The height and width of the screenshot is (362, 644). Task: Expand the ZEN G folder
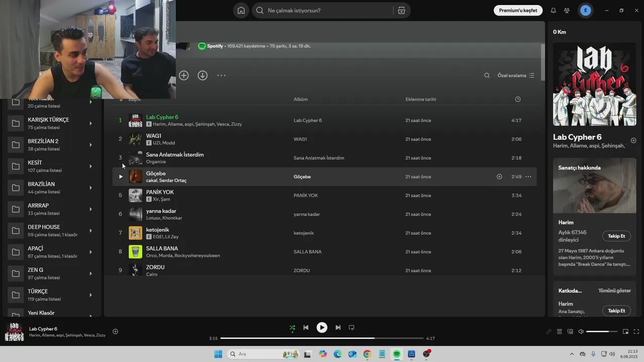91,274
